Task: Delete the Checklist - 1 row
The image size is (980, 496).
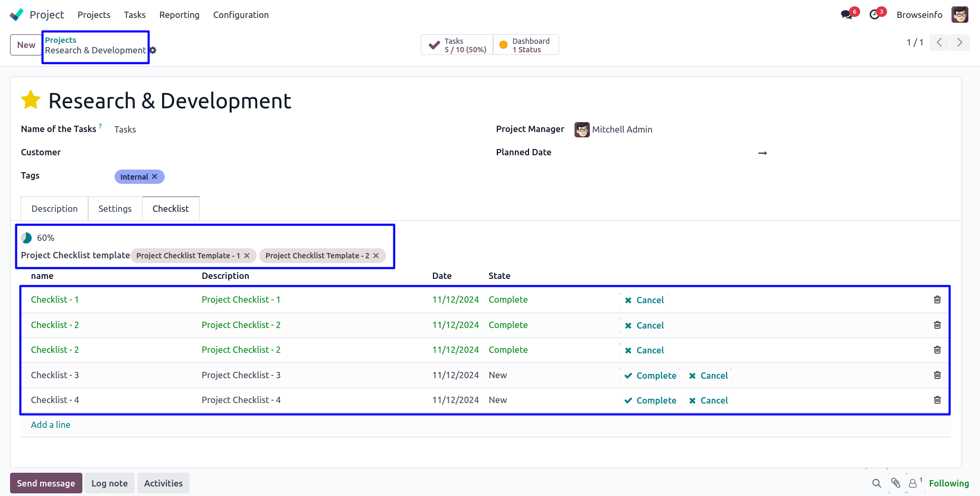Action: pyautogui.click(x=937, y=300)
